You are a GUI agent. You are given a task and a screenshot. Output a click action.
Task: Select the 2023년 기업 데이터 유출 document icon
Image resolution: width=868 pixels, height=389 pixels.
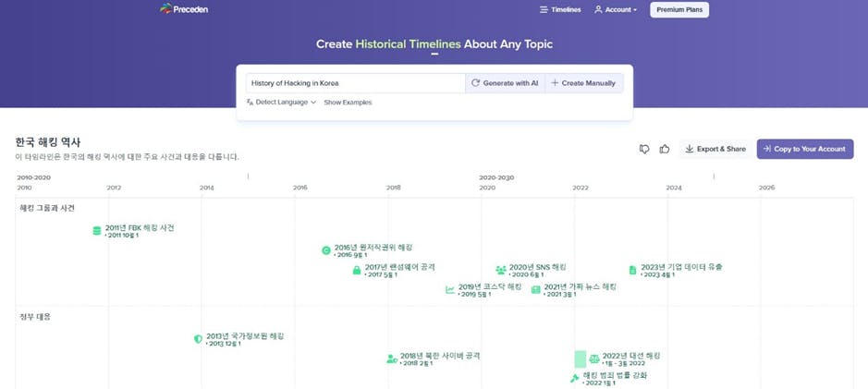pos(632,270)
